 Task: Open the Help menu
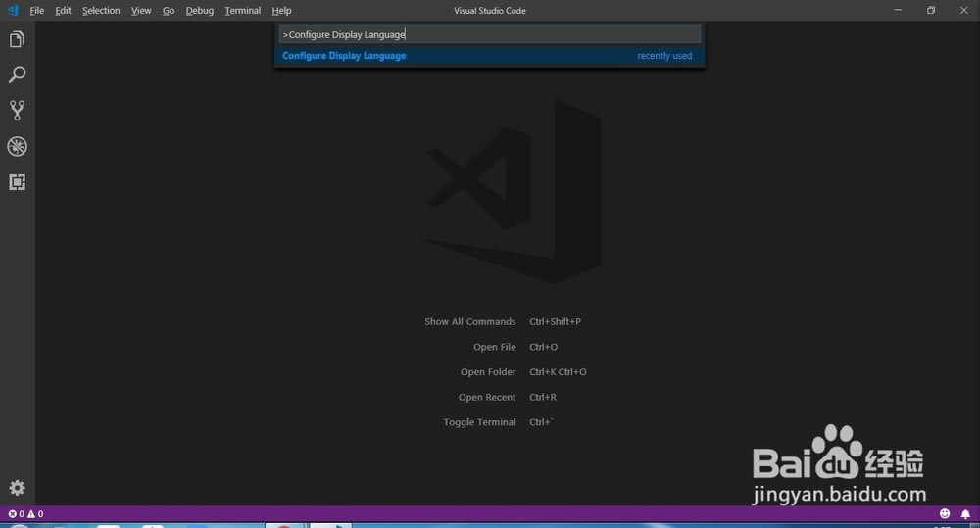coord(281,11)
